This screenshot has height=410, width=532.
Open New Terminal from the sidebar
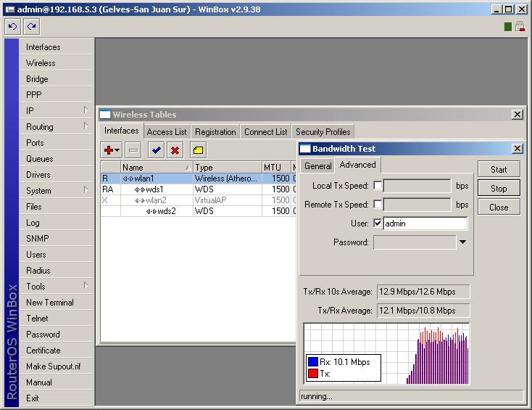coord(57,303)
